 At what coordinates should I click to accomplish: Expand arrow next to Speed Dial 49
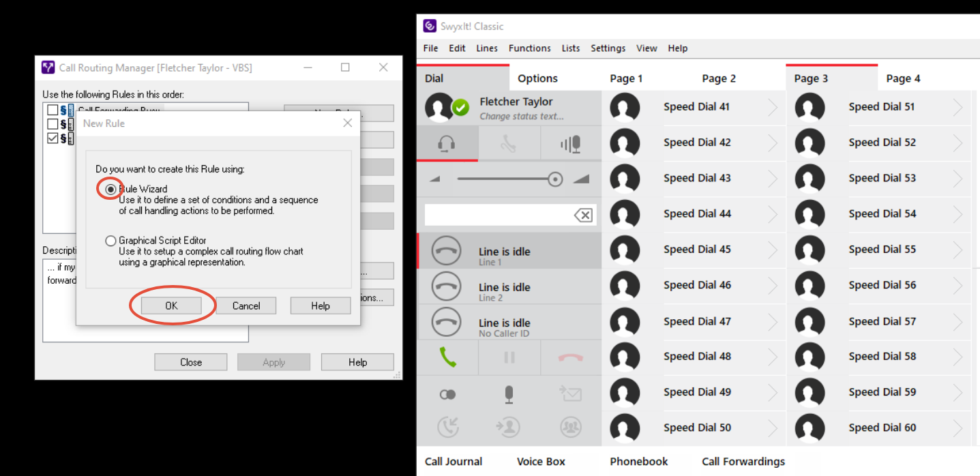[773, 392]
